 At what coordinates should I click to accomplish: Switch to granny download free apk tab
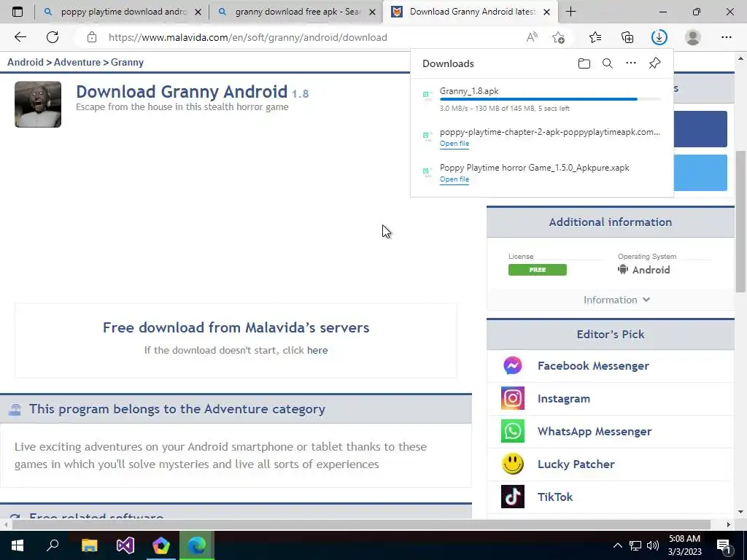point(295,12)
